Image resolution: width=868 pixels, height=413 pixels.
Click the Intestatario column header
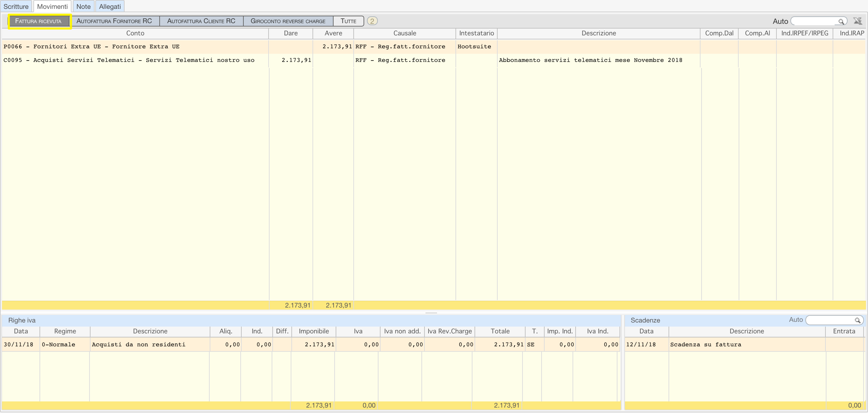[x=477, y=33]
